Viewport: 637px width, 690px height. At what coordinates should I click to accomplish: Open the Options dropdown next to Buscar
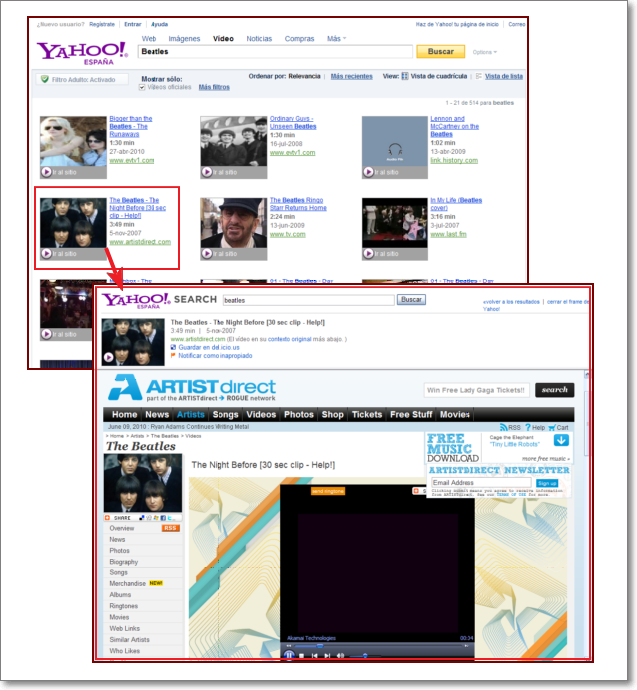(x=485, y=52)
